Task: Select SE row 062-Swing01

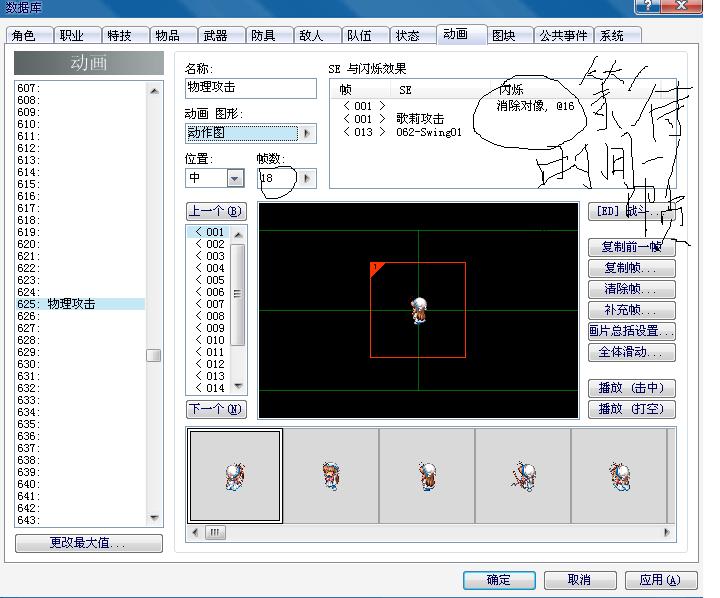Action: [x=429, y=132]
